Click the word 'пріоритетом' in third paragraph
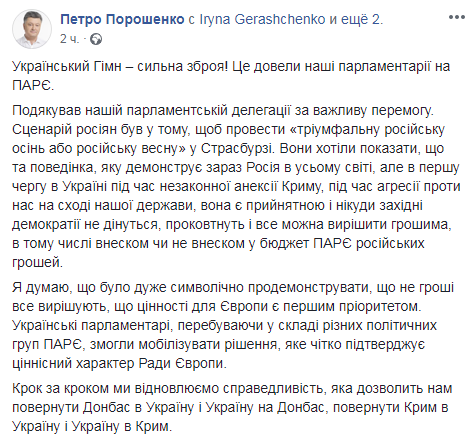The height and width of the screenshot is (437, 471). 380,306
